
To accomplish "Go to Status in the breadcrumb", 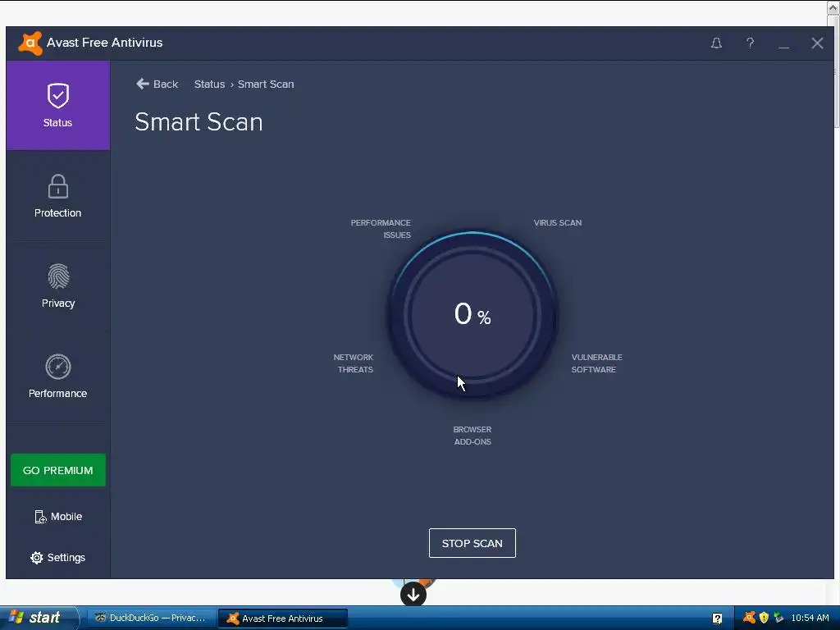I will click(209, 84).
